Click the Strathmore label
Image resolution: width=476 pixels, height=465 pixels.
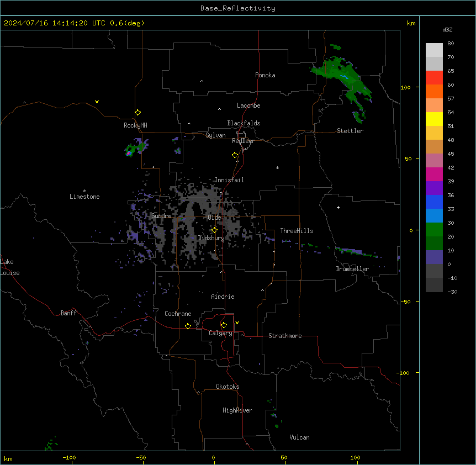285,336
